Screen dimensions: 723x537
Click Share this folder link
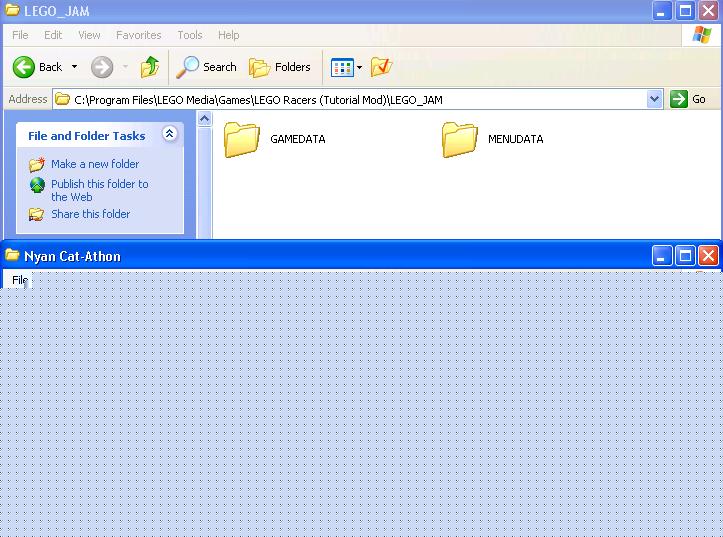90,214
